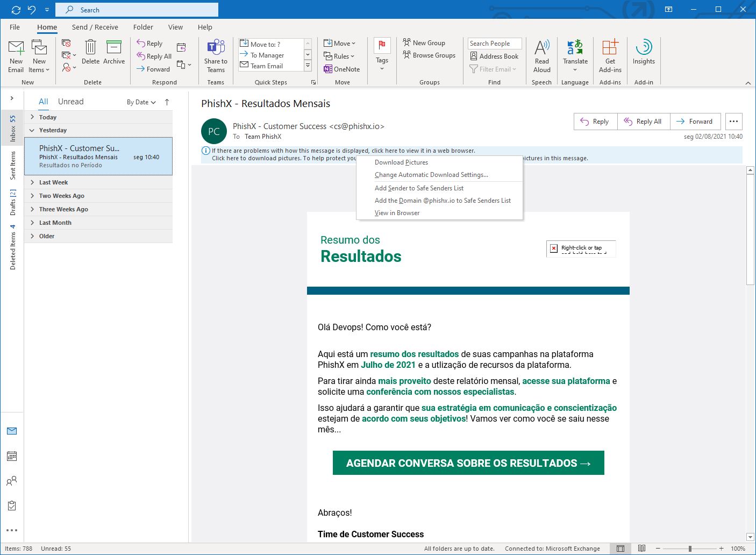The image size is (756, 555).
Task: Expand the Three Weeks Ago group
Action: click(32, 209)
